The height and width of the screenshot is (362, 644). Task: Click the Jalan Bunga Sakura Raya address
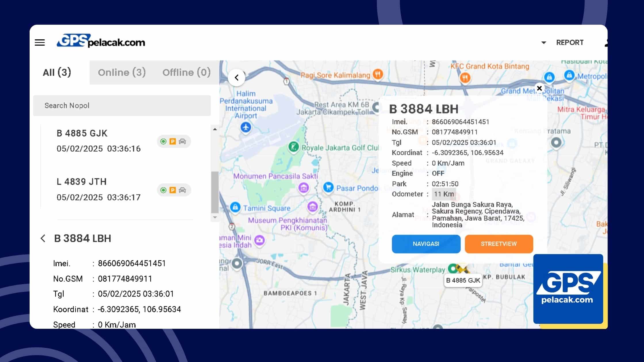(x=478, y=215)
